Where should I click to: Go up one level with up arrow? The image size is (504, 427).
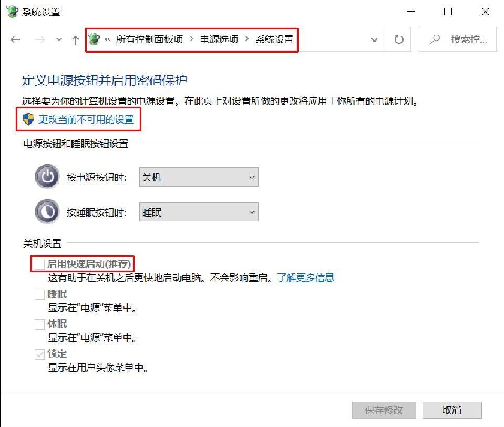pos(75,40)
